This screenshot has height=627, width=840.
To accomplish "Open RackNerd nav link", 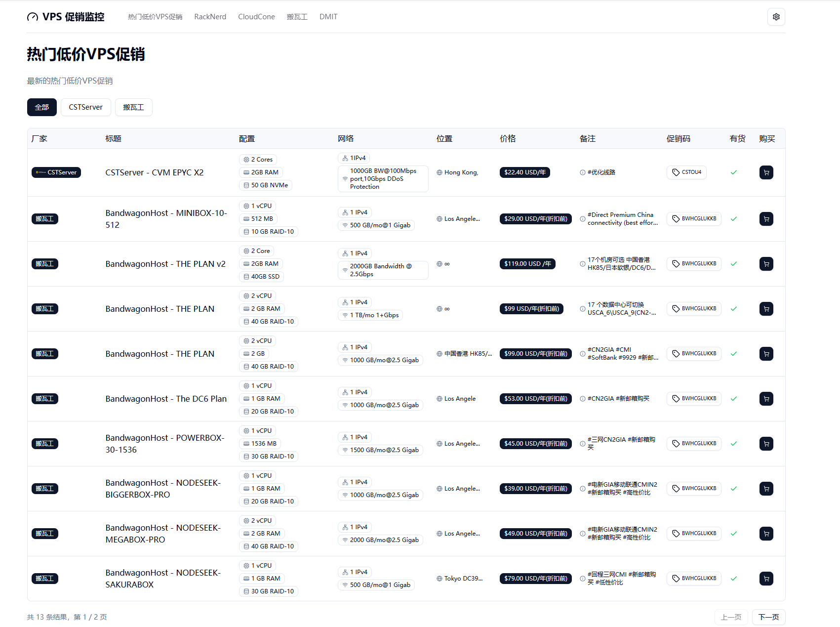I will point(210,17).
